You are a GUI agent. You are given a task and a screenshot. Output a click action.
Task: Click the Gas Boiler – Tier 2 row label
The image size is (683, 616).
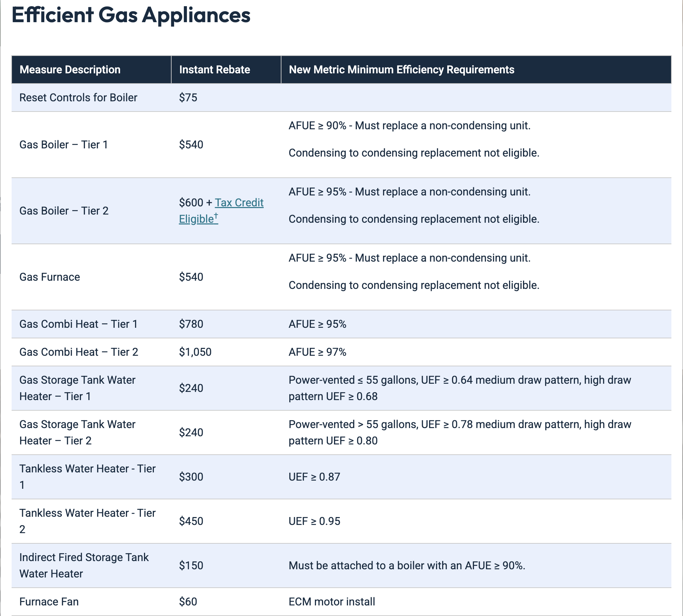pos(64,211)
